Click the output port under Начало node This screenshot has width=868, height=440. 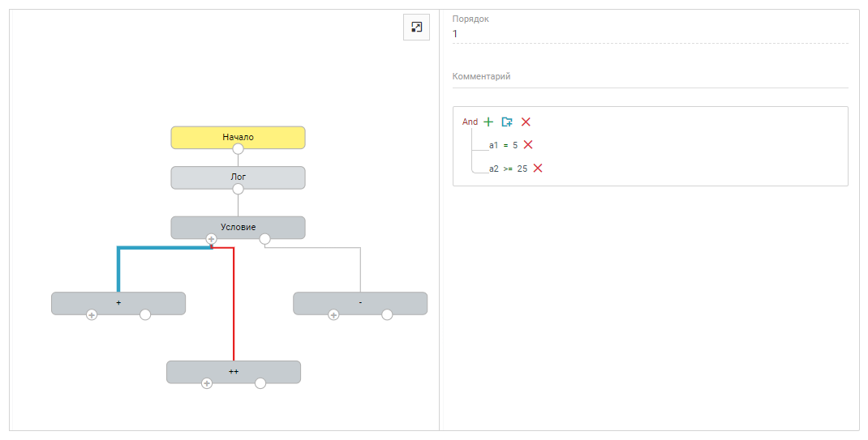tap(238, 149)
